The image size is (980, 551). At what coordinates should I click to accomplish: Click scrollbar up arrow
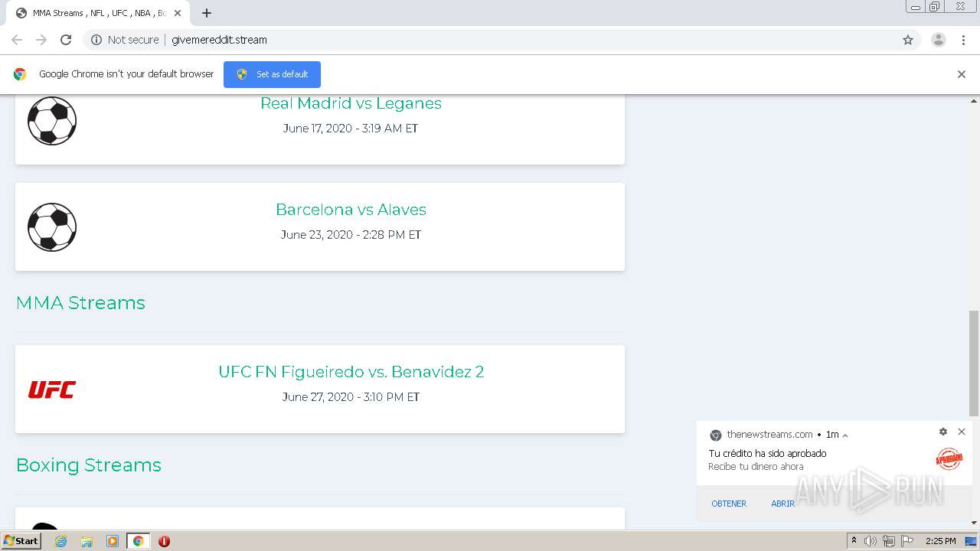(x=974, y=101)
